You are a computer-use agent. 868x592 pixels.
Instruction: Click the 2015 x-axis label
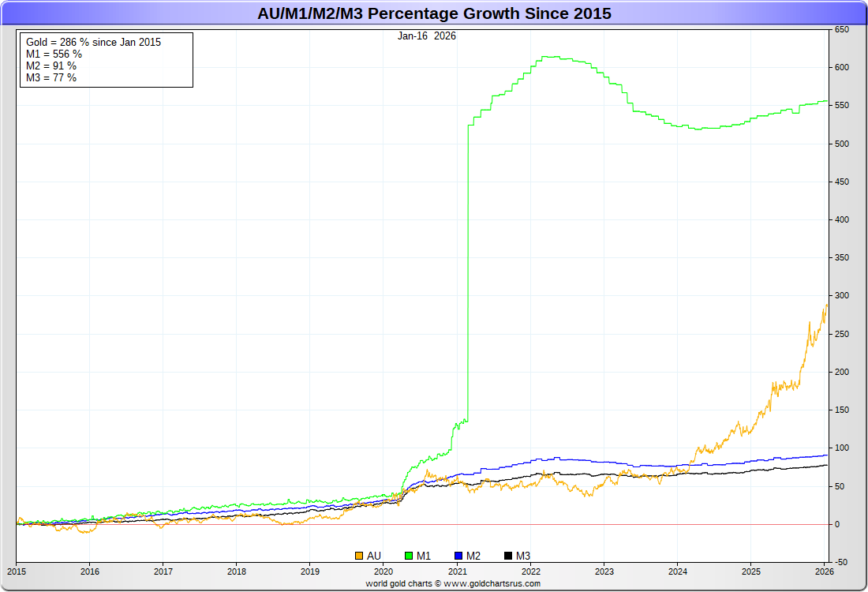pos(16,571)
